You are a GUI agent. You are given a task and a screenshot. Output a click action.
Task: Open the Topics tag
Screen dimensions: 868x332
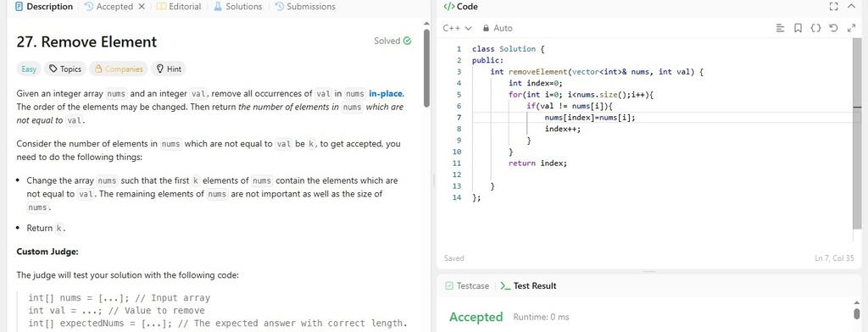pyautogui.click(x=65, y=69)
